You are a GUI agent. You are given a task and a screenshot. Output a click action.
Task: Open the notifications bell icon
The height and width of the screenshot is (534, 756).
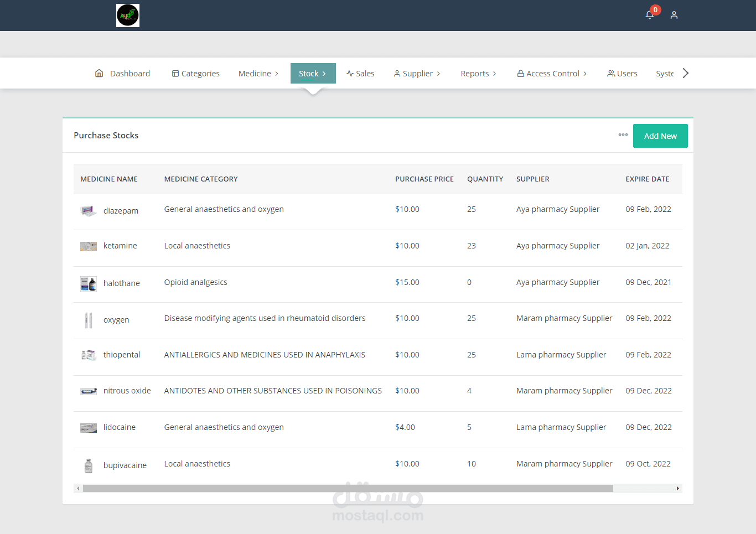point(650,15)
